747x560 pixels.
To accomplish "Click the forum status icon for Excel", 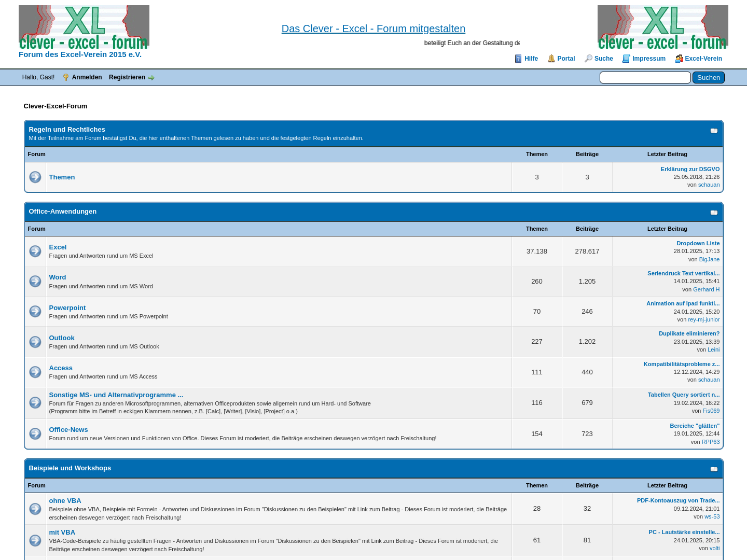I will point(35,251).
